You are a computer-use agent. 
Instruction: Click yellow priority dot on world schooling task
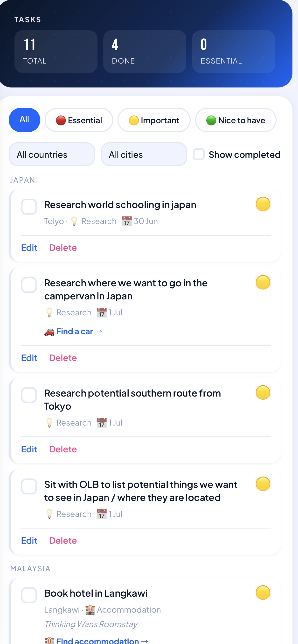tap(263, 204)
